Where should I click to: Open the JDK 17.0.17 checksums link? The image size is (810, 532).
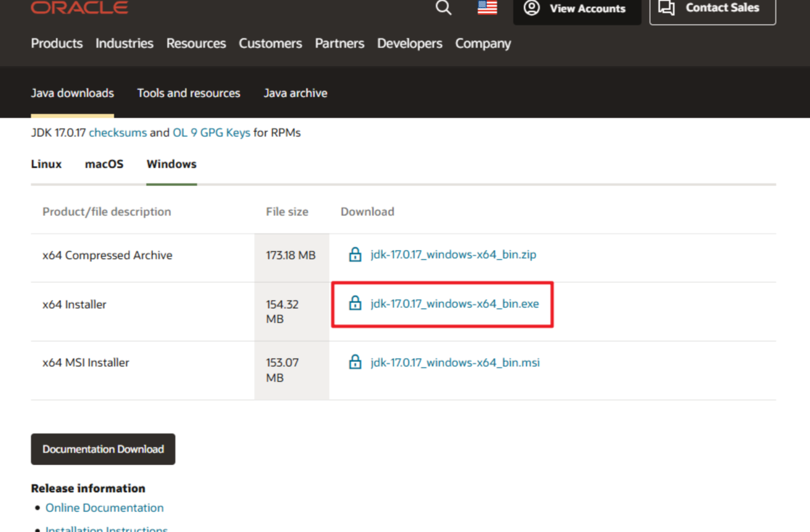tap(118, 132)
